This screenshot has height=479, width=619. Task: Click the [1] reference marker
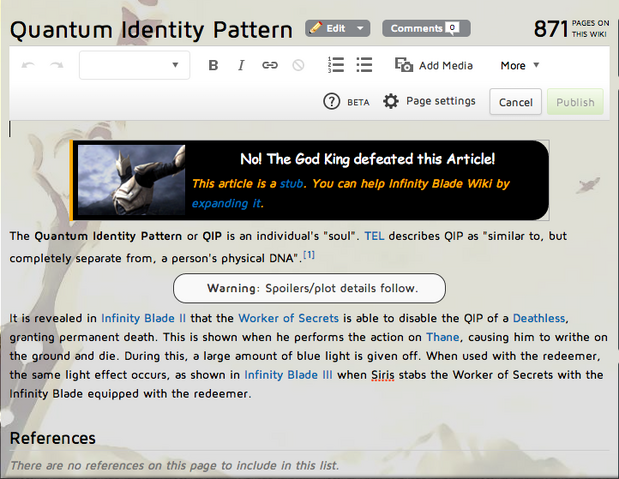click(x=309, y=255)
